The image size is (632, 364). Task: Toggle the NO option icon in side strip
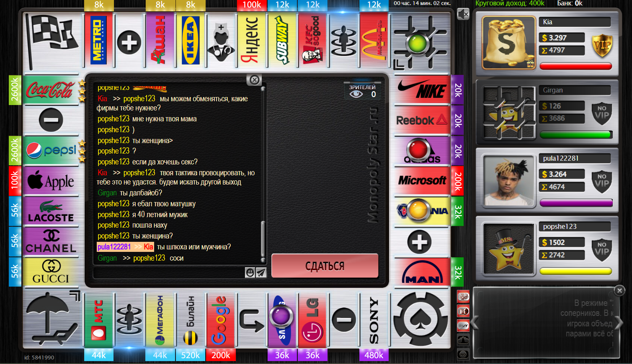point(463,354)
